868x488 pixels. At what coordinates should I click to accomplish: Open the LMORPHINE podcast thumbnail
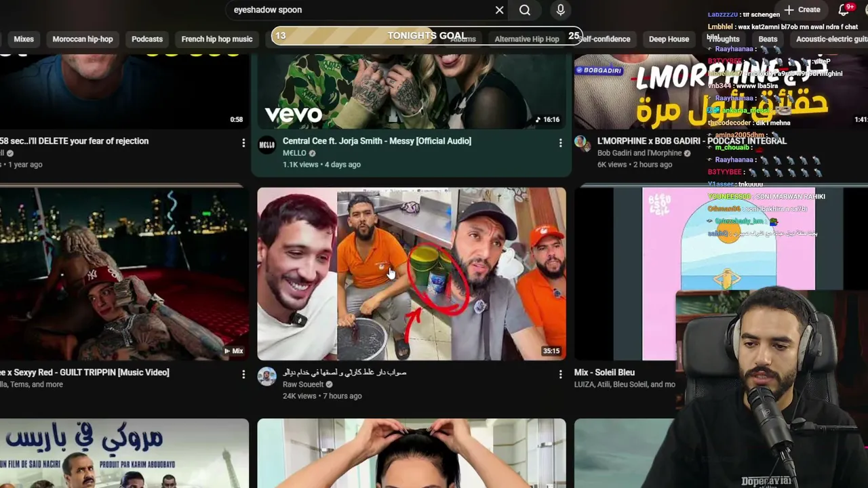coord(721,91)
